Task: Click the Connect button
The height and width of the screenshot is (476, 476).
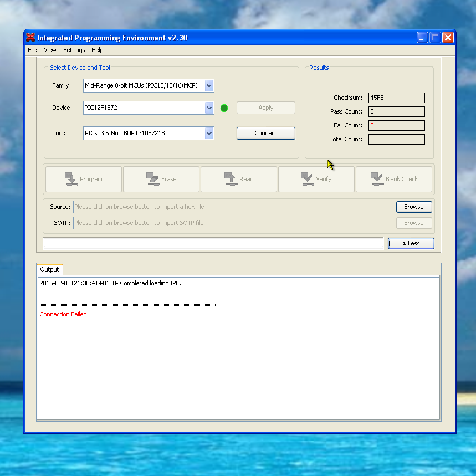Action: pos(265,133)
